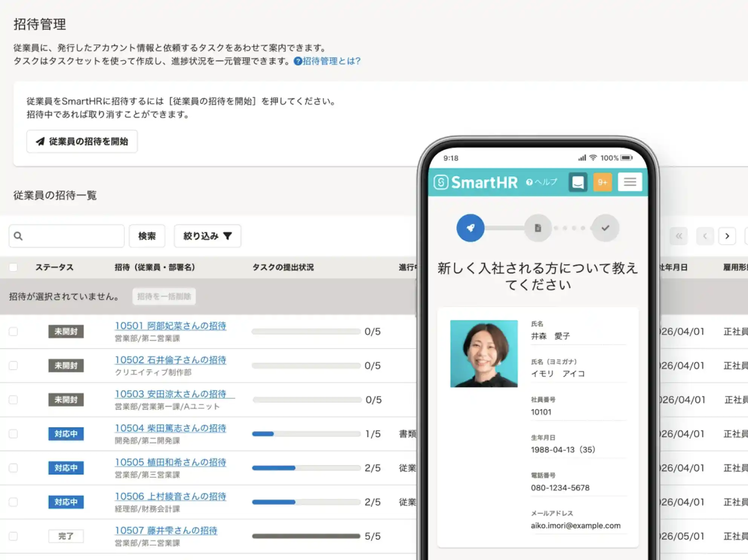Image resolution: width=748 pixels, height=560 pixels.
Task: Click the 5/5 progress bar for 10507
Action: [x=306, y=536]
